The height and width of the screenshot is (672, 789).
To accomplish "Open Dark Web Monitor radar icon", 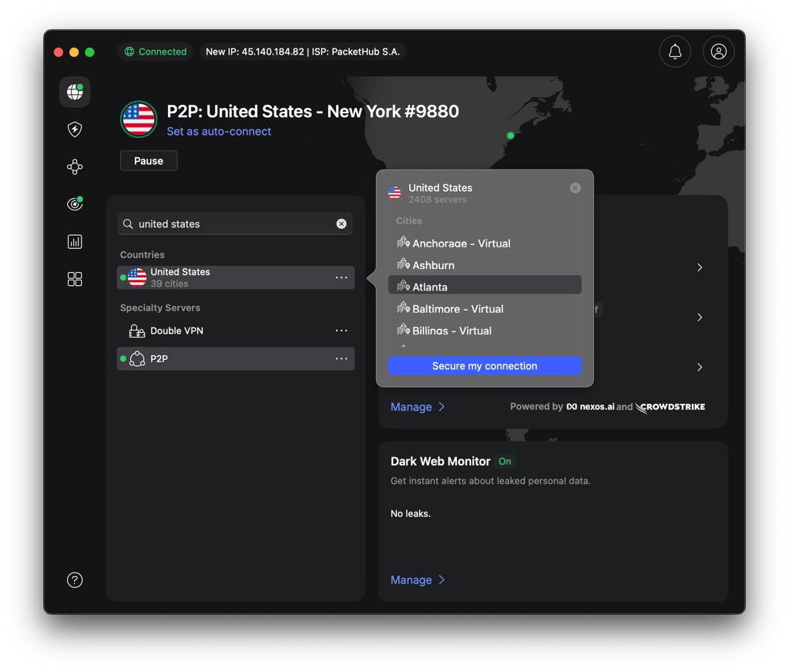I will [75, 204].
